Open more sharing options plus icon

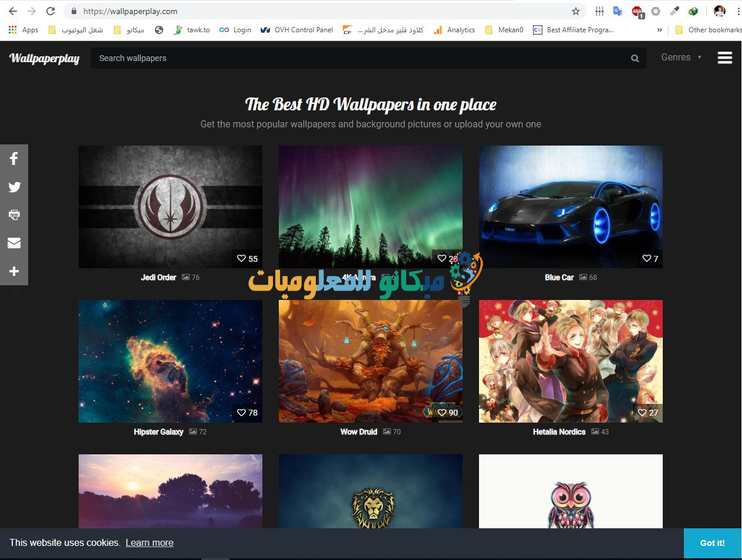[x=14, y=271]
